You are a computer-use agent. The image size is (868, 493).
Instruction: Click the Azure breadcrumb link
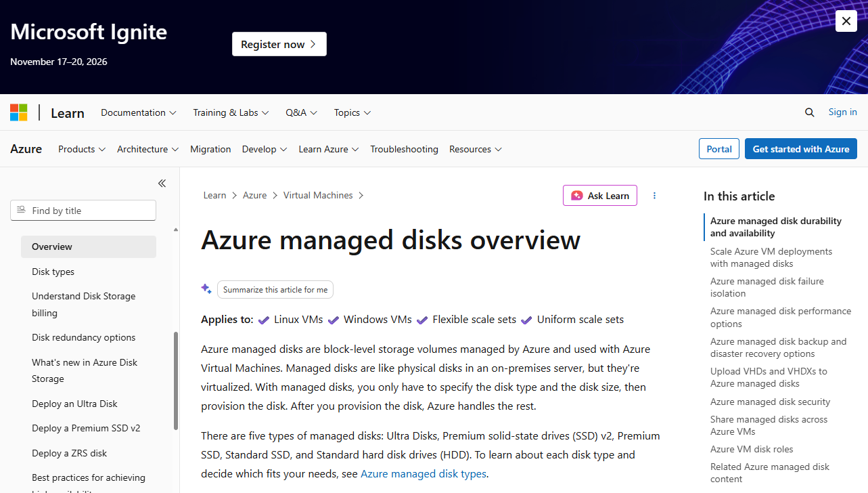pyautogui.click(x=254, y=195)
